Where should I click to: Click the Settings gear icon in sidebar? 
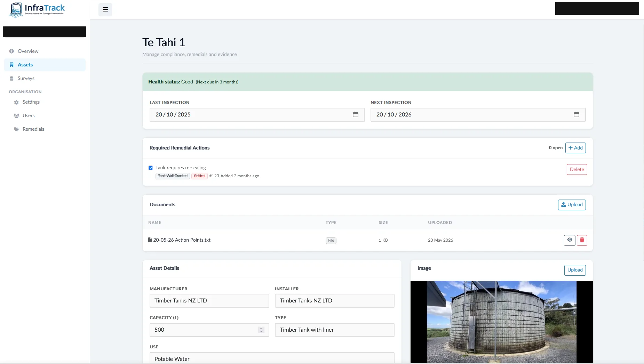click(x=16, y=102)
